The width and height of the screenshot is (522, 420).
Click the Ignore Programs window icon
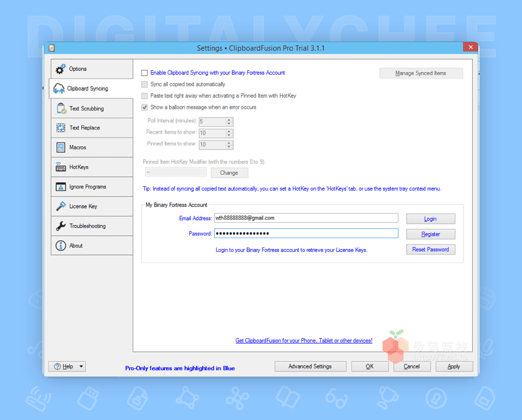click(61, 187)
